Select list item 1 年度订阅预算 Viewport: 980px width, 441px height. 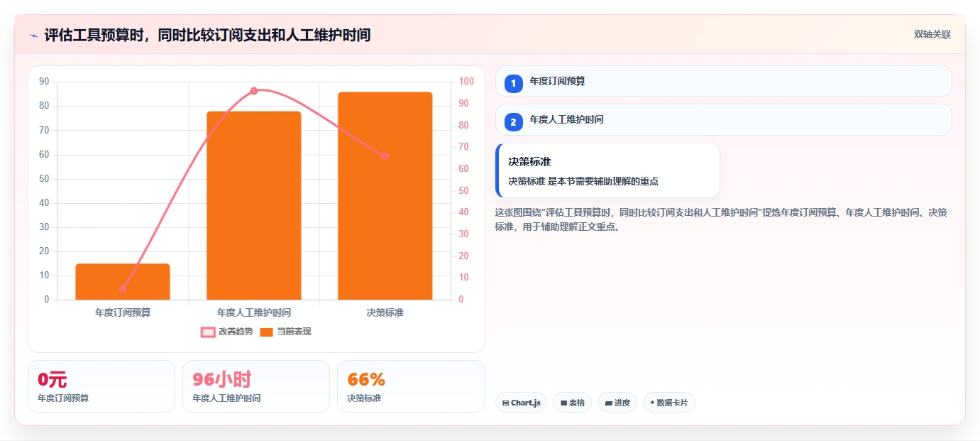point(724,81)
